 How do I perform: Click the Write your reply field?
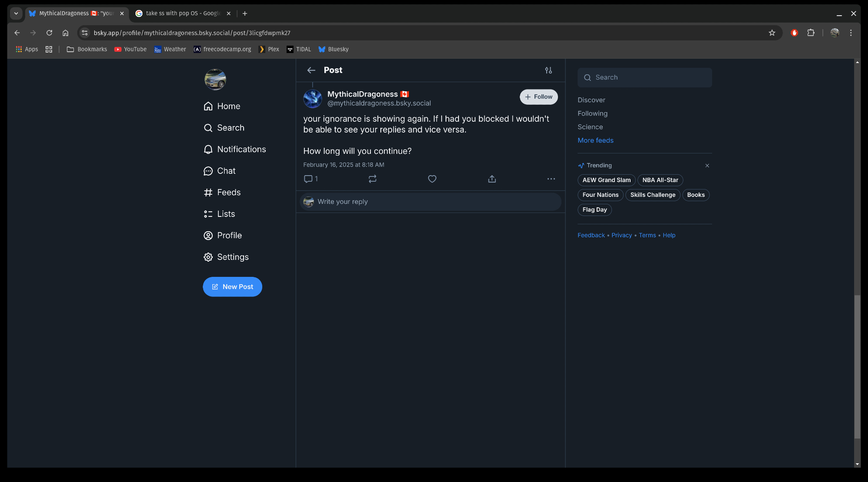click(434, 202)
